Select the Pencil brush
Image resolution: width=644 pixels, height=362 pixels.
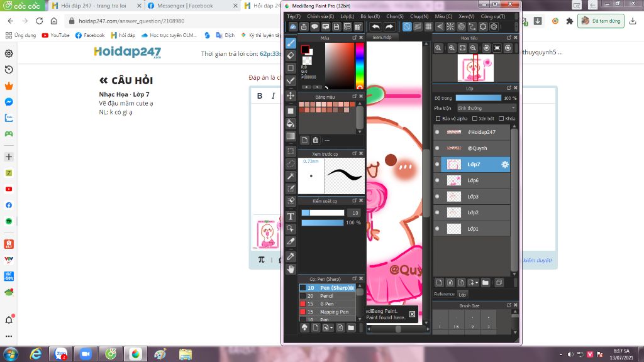(x=327, y=296)
